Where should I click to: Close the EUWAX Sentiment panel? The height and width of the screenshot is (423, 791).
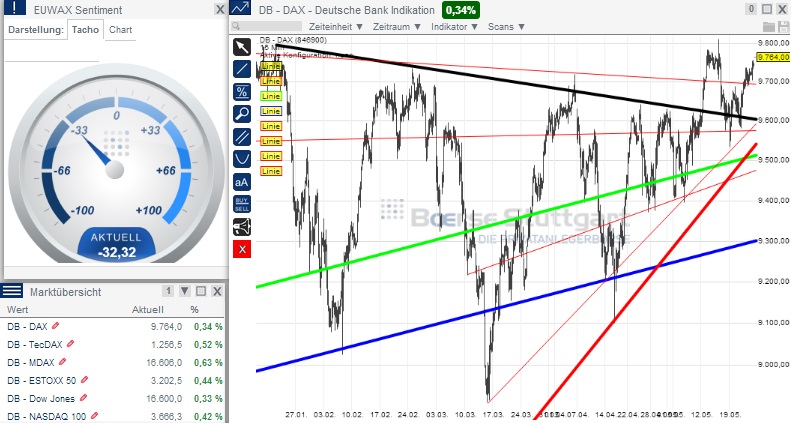tap(220, 9)
